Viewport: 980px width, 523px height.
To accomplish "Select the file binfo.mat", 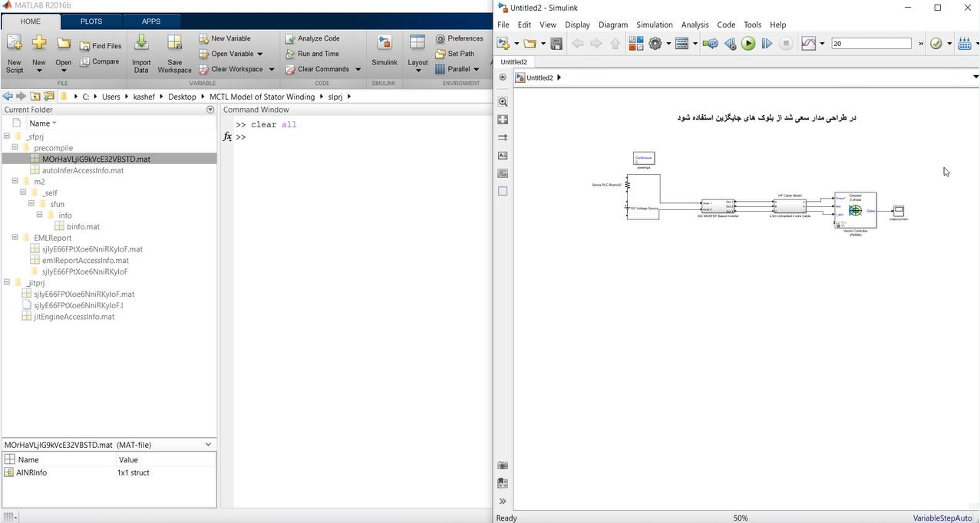I will (x=83, y=227).
